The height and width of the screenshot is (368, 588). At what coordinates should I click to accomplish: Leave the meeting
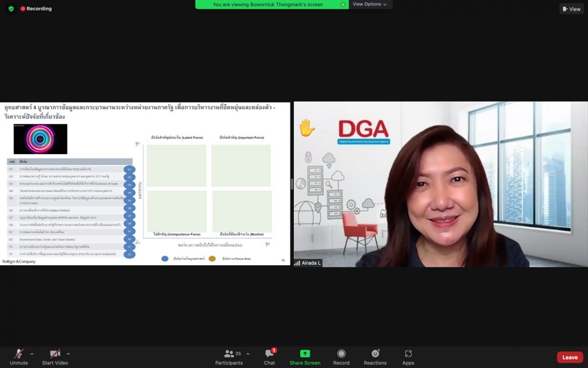tap(570, 357)
